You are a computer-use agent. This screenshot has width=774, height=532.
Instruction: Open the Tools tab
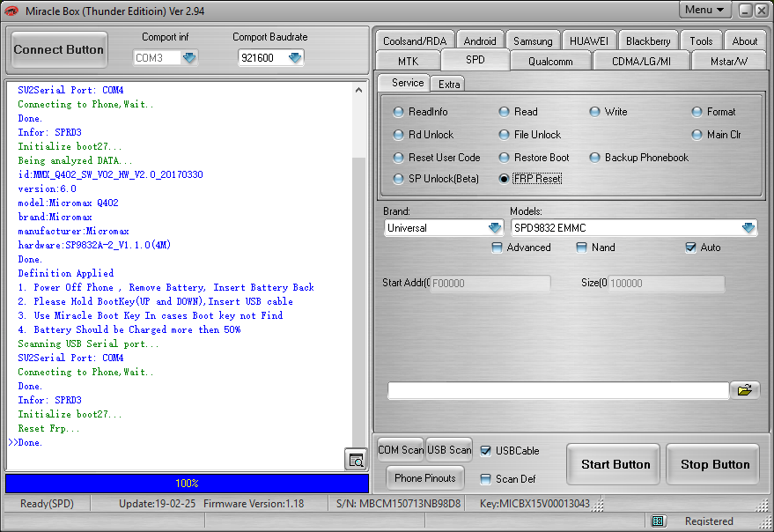point(701,41)
